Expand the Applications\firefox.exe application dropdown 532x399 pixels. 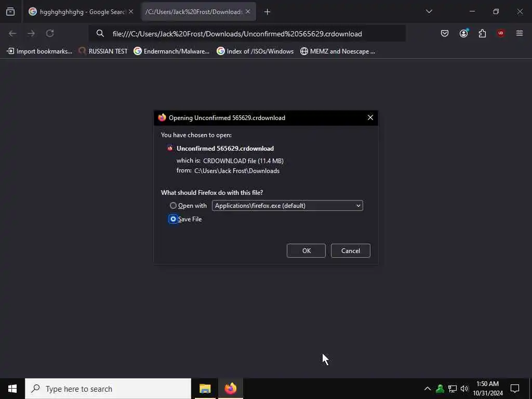point(287,206)
